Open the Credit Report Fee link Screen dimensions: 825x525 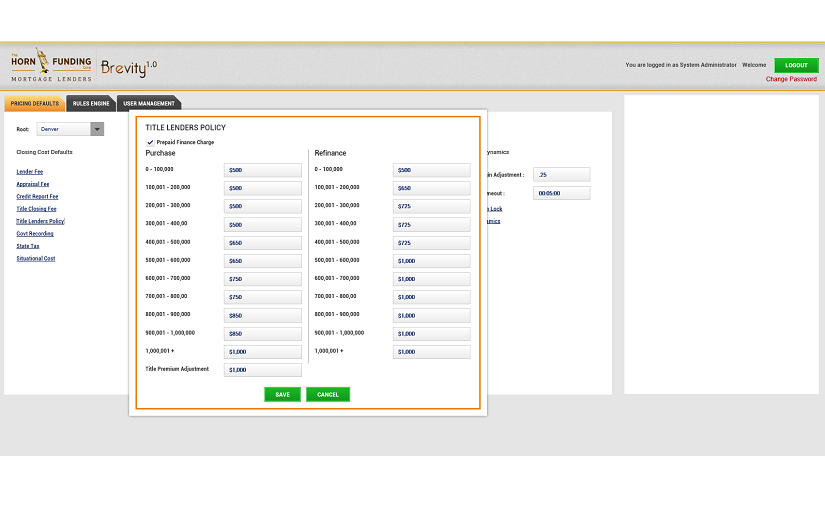click(37, 196)
